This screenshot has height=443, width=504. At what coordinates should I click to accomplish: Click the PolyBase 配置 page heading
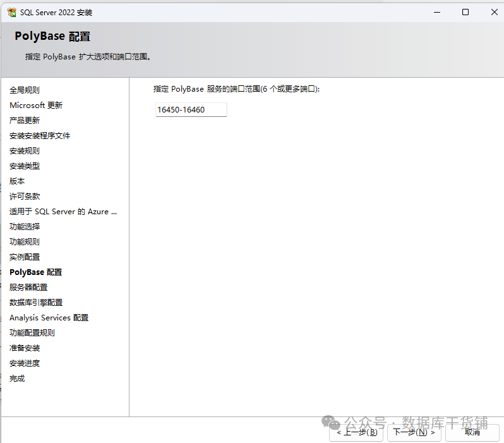coord(52,36)
